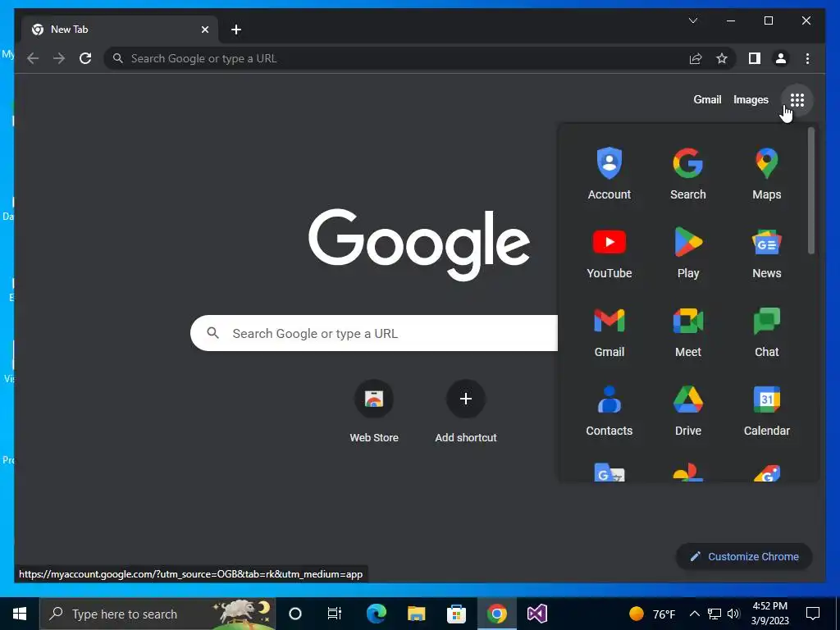Open YouTube from apps grid
Viewport: 840px width, 630px height.
(x=609, y=253)
